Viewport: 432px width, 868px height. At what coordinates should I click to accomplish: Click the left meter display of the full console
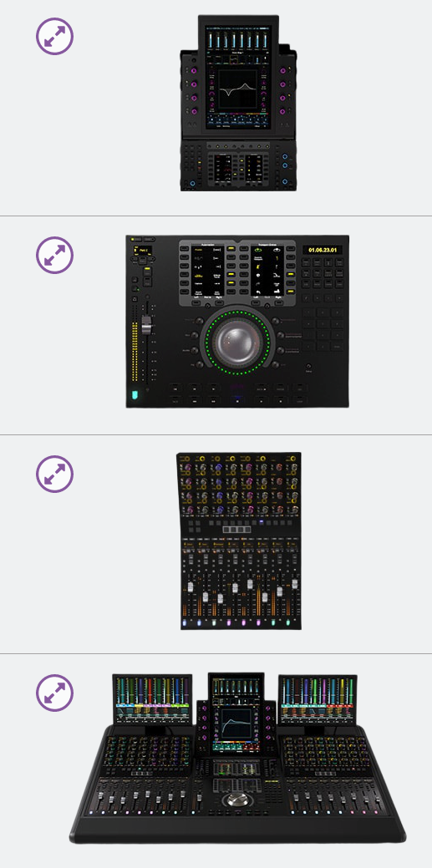click(152, 698)
